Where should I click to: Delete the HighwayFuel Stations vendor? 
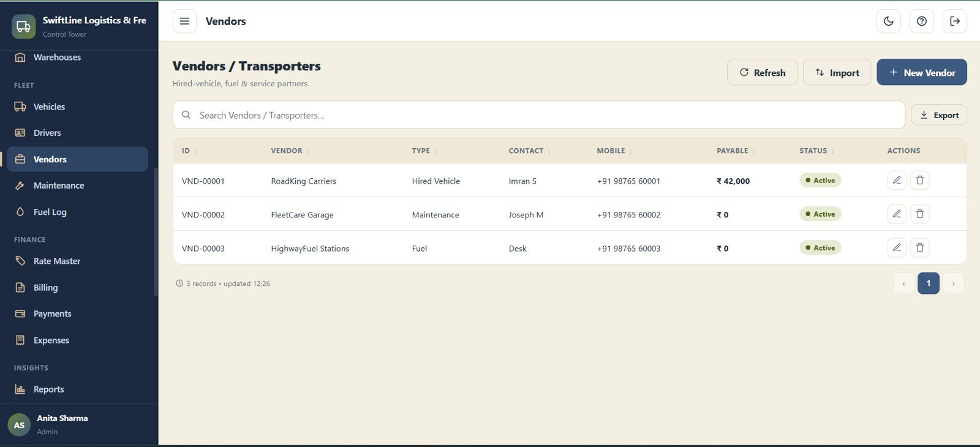(x=920, y=247)
